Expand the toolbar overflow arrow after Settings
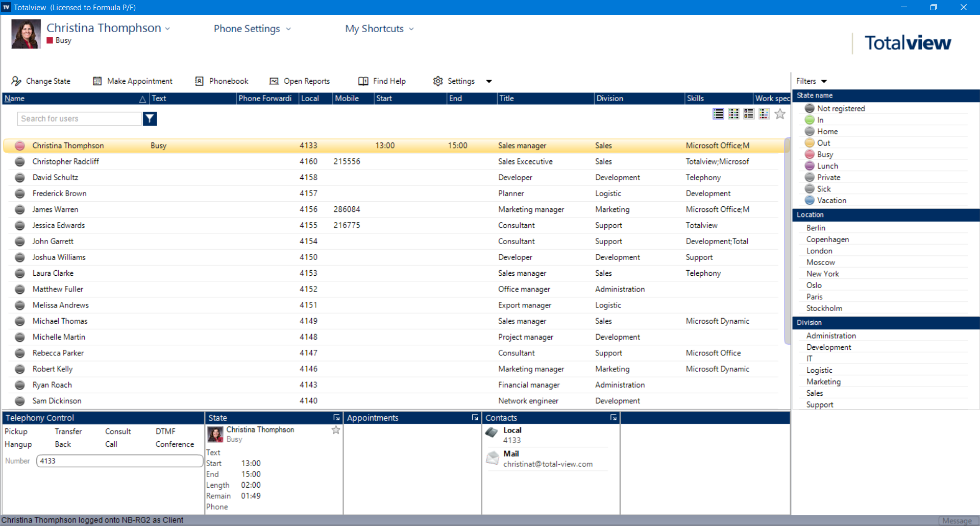The width and height of the screenshot is (980, 526). click(x=489, y=81)
